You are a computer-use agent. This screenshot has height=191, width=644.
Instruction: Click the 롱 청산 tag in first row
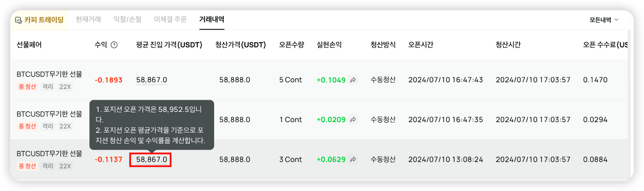click(27, 87)
